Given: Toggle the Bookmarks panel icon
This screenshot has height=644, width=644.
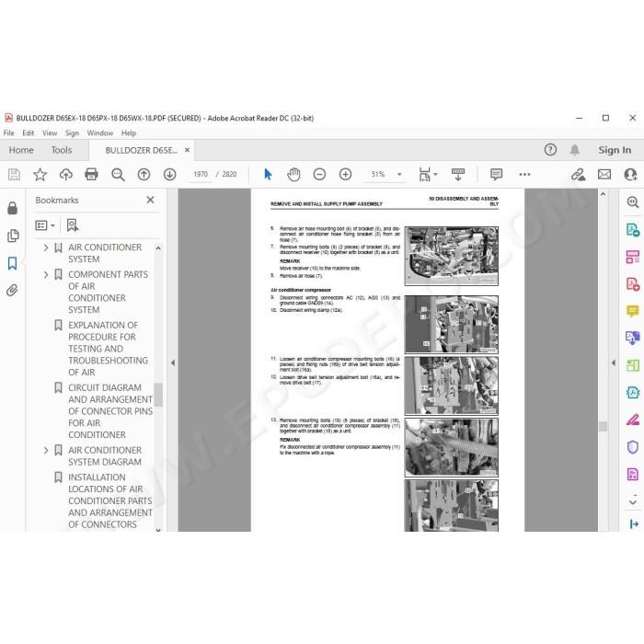Looking at the screenshot, I should click(12, 263).
